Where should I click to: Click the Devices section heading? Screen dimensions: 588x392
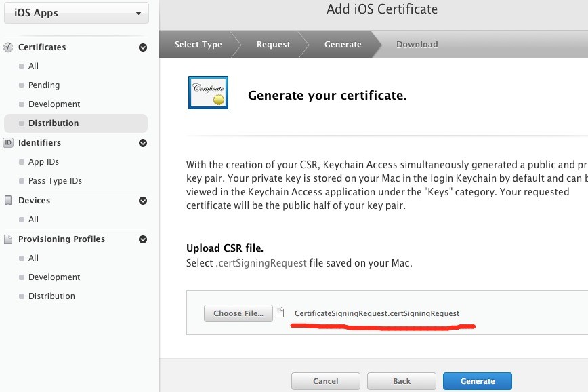[34, 200]
